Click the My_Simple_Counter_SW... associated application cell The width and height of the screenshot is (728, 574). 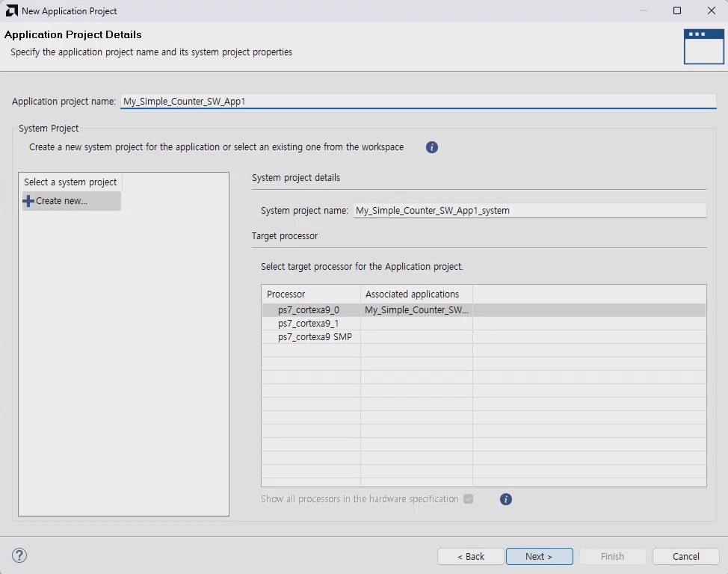pyautogui.click(x=416, y=309)
